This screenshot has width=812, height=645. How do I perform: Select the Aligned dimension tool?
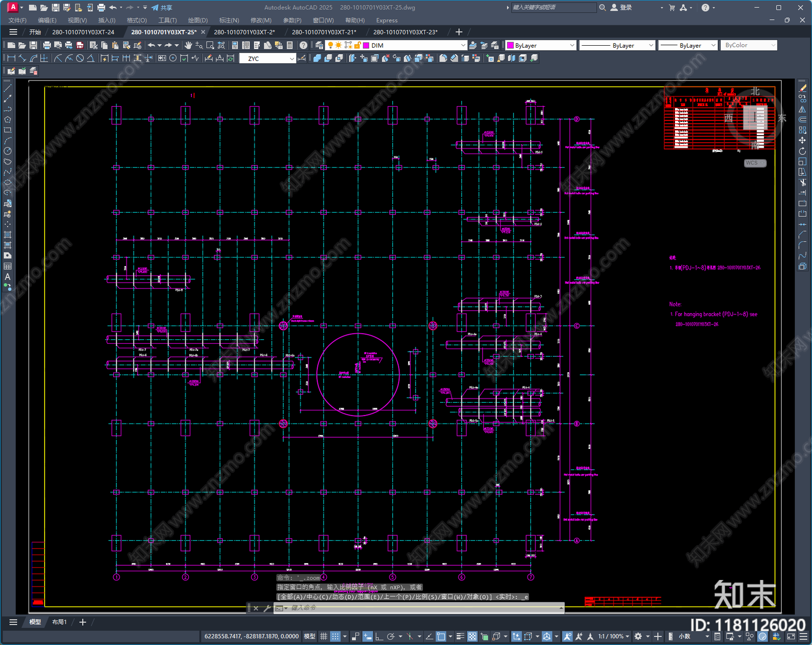tap(22, 58)
